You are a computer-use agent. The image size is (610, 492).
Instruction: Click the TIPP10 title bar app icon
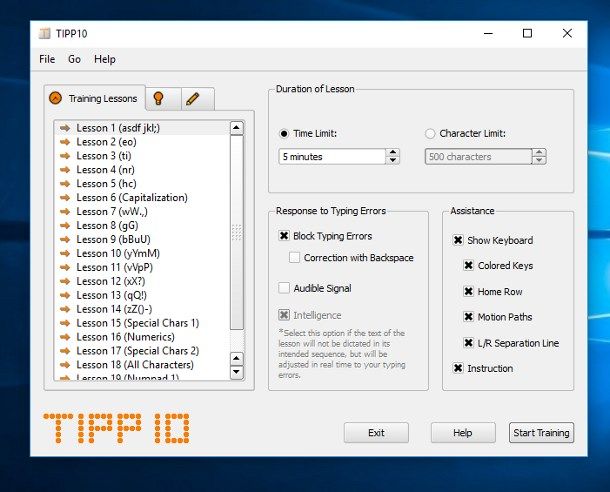tap(45, 34)
